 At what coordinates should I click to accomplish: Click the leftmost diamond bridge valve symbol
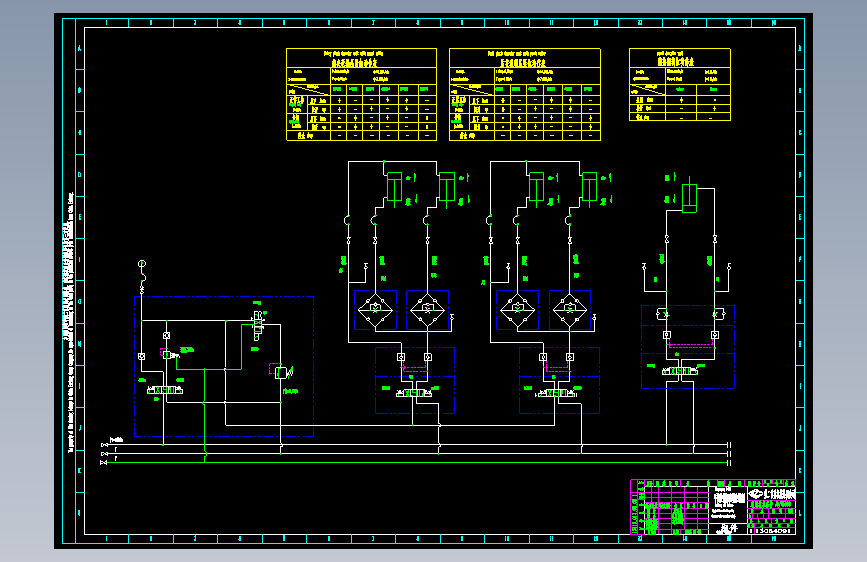click(375, 310)
